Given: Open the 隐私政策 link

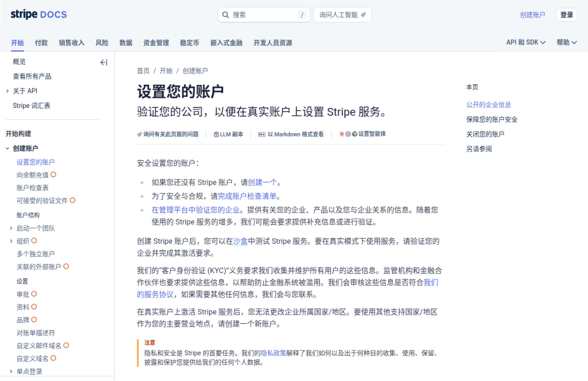Looking at the screenshot, I should tap(273, 353).
